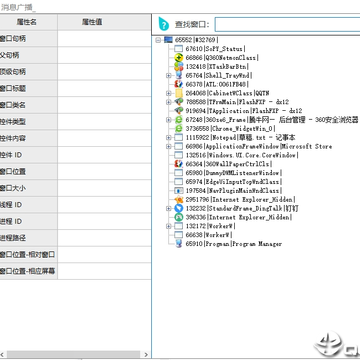Click the horizontal scrollbar thumb in property panel

(73, 354)
